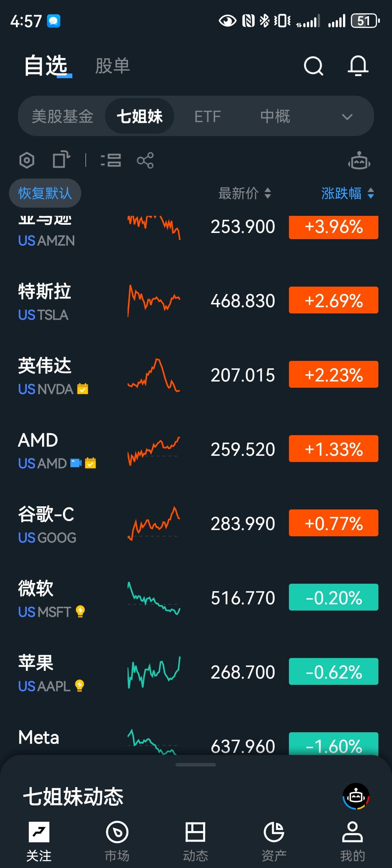Tap the AI robot avatar beside 七姐妹动态
The height and width of the screenshot is (868, 392).
click(356, 796)
